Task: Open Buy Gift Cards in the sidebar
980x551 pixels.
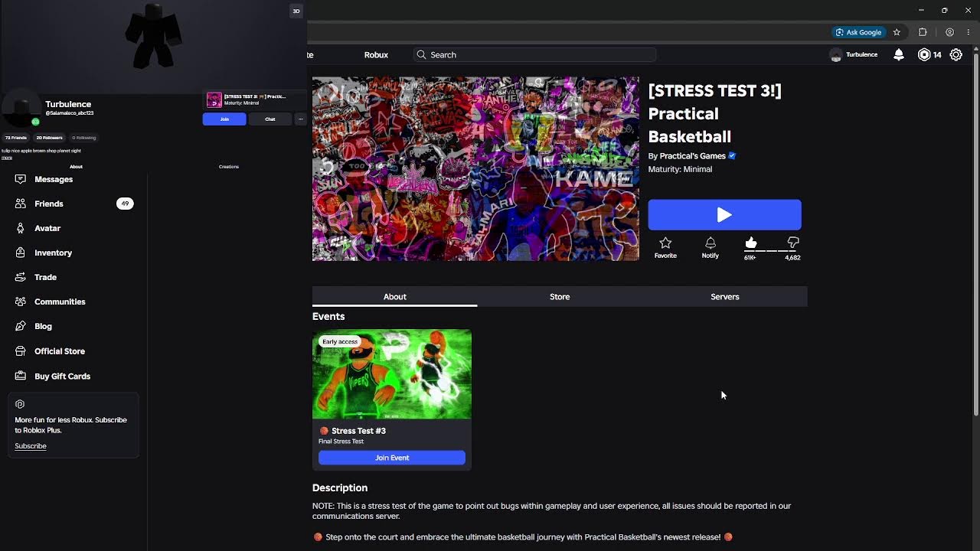Action: (54, 376)
